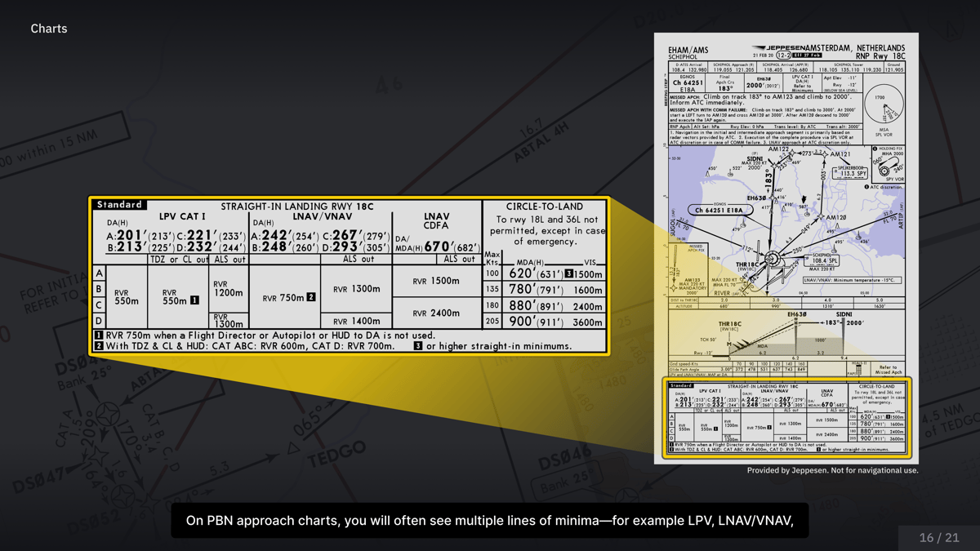Click the Provided by Jeppesen attribution text

[x=832, y=470]
